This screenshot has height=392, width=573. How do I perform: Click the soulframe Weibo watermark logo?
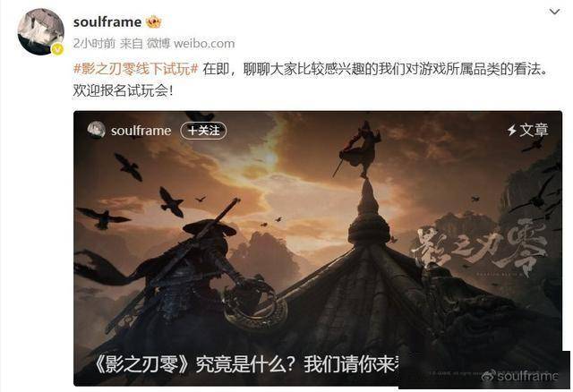[520, 376]
